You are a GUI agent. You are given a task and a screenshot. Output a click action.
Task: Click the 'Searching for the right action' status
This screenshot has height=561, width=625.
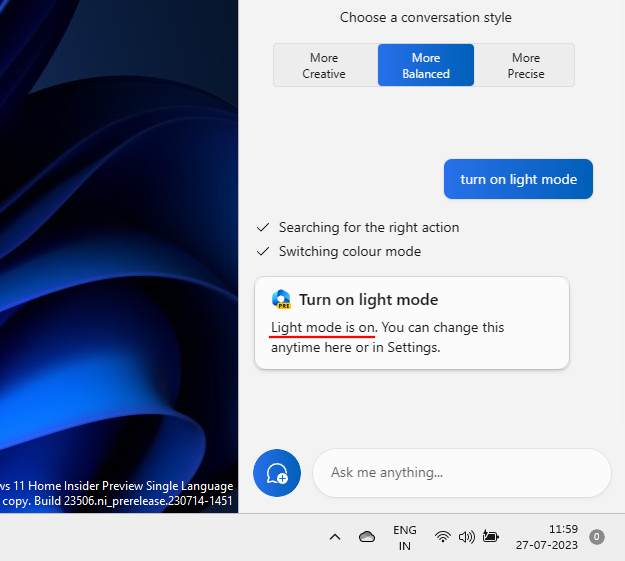click(x=369, y=227)
